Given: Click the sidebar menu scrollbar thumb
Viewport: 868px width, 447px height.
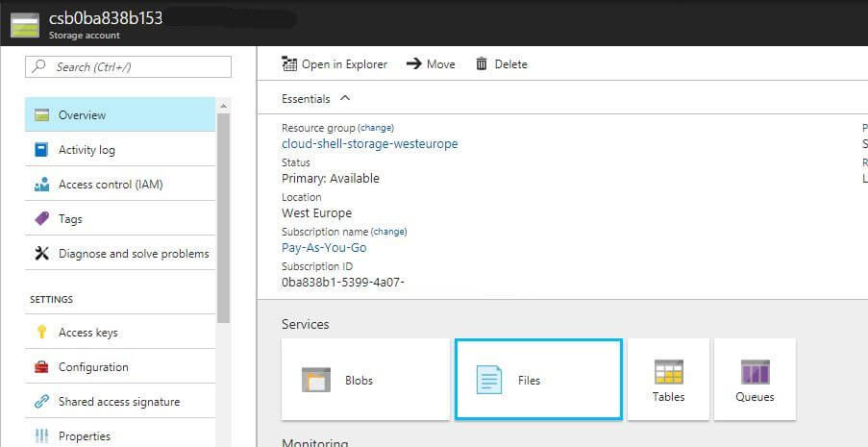Looking at the screenshot, I should [x=223, y=217].
